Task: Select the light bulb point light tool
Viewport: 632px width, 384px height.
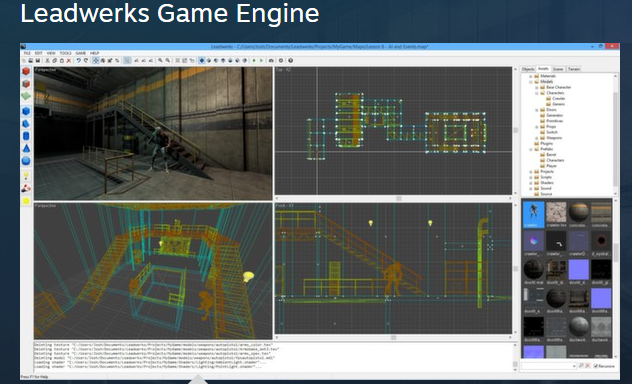Action: pyautogui.click(x=26, y=176)
